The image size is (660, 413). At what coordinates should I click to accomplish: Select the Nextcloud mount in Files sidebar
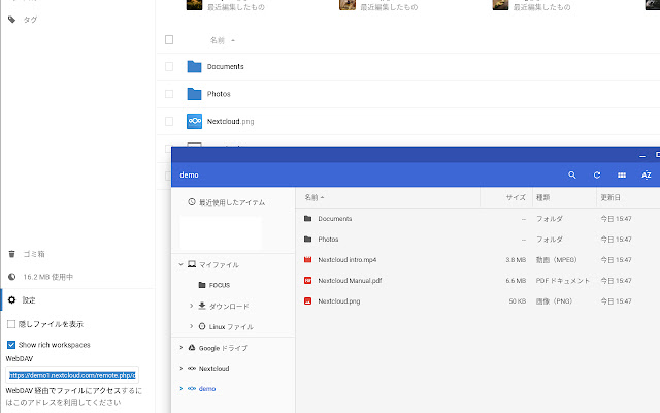tap(214, 368)
